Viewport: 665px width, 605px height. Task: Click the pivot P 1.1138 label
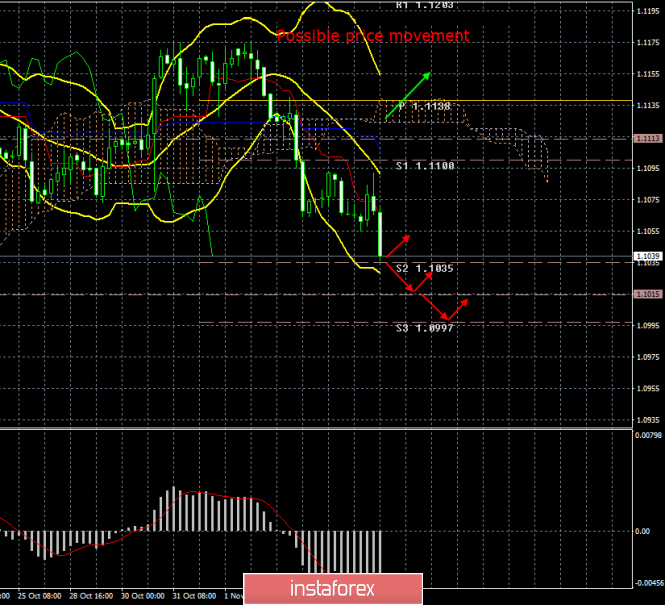(425, 106)
